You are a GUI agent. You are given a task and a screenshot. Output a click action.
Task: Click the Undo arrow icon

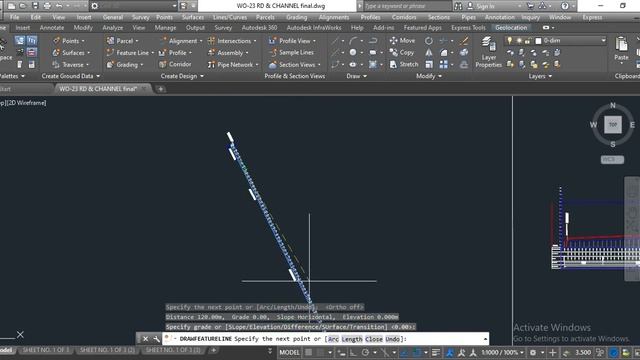(x=59, y=6)
